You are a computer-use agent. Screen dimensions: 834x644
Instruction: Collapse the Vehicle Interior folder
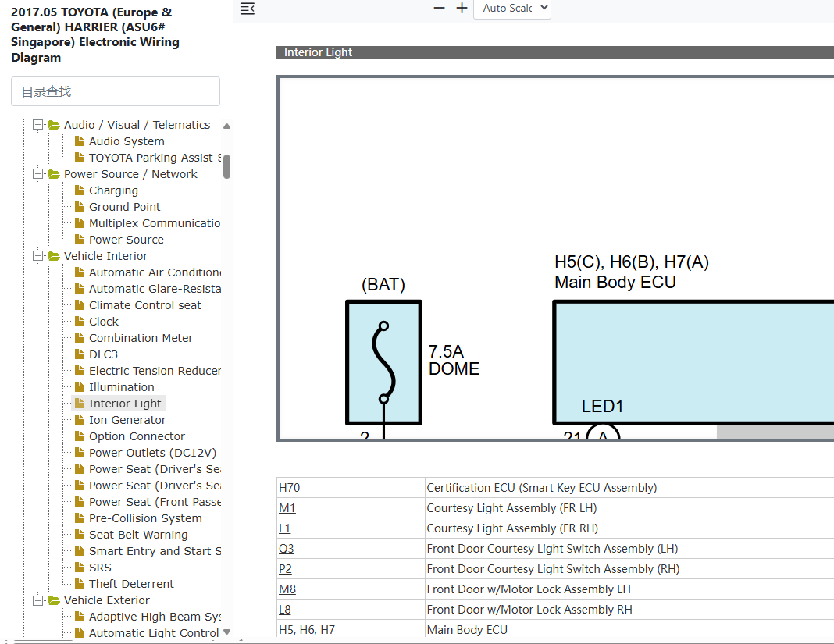[x=37, y=256]
